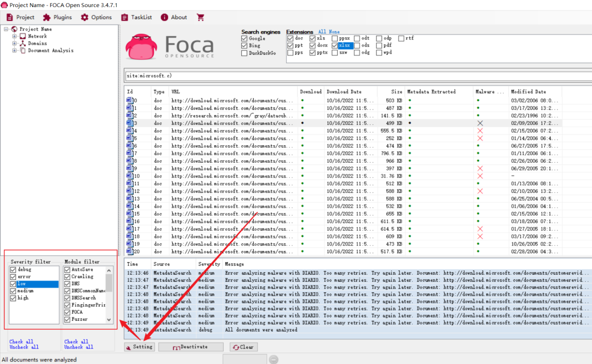The width and height of the screenshot is (592, 364).
Task: Open the Plugins menu
Action: tap(58, 18)
